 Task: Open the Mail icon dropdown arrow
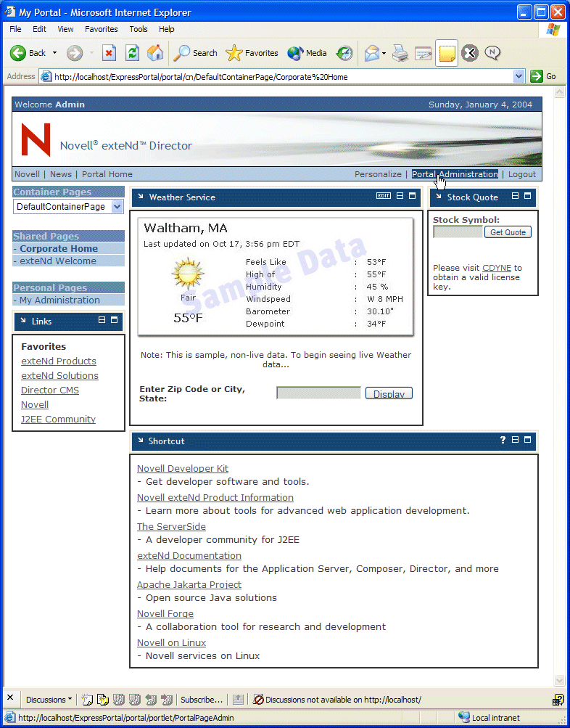(384, 54)
